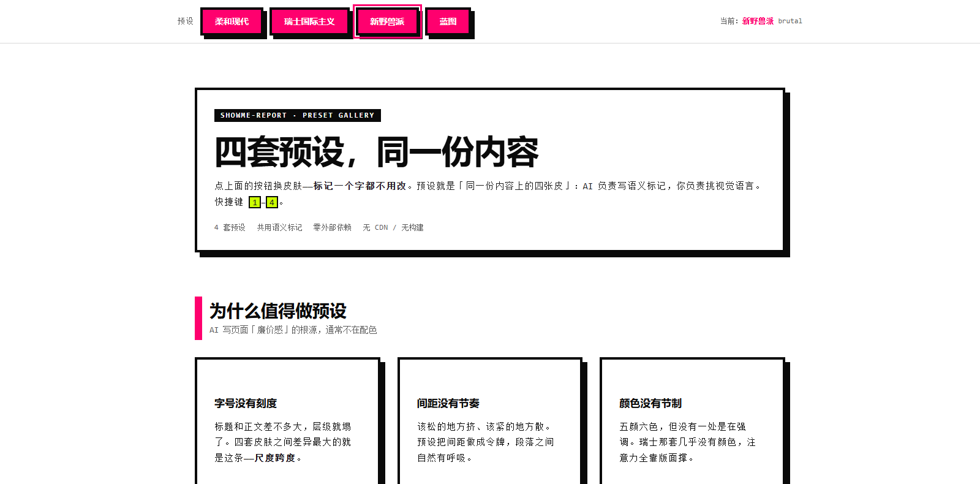Viewport: 980px width, 484px height.
Task: Click the brutal code label
Action: pyautogui.click(x=790, y=21)
